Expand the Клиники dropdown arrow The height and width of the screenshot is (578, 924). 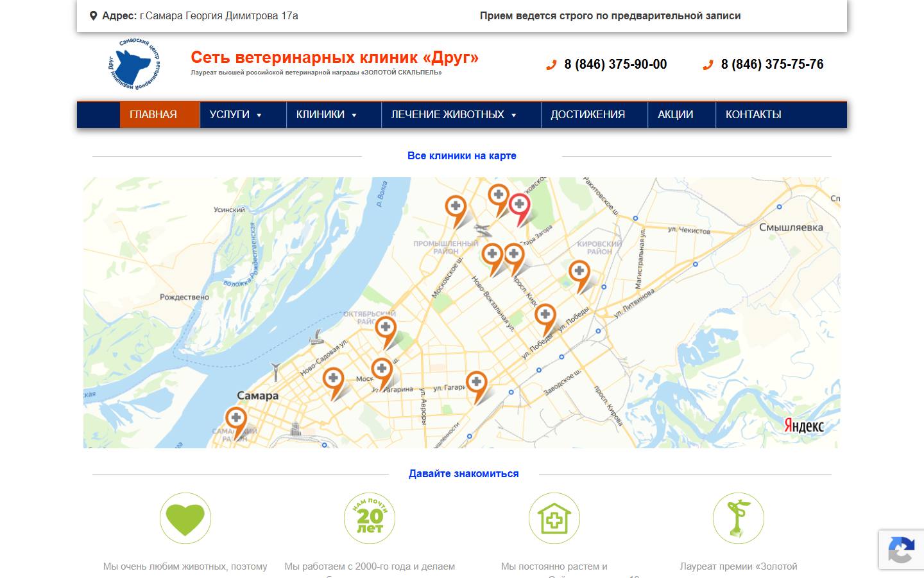(x=354, y=116)
